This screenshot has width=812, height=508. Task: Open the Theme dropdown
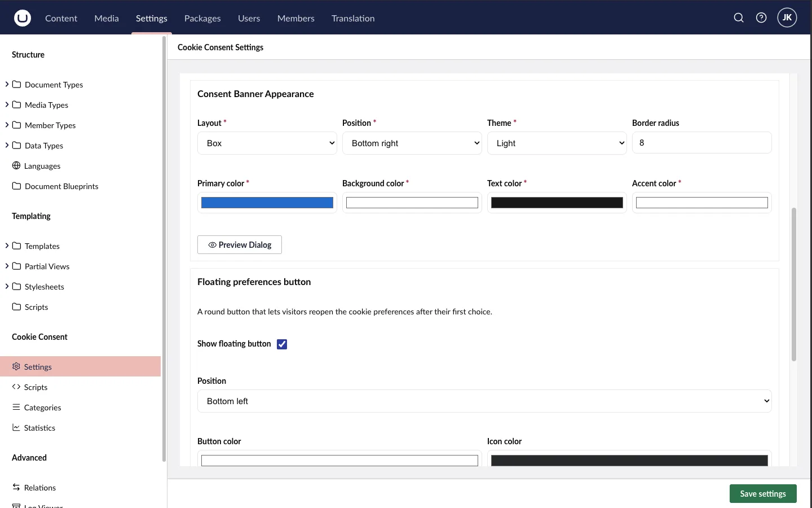click(x=557, y=143)
